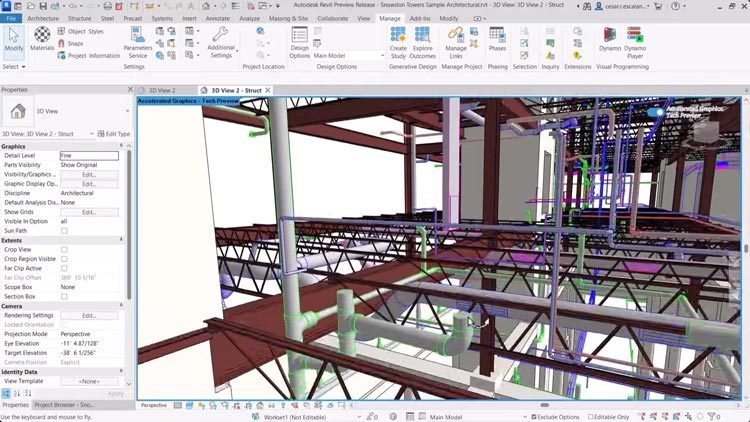Image resolution: width=750 pixels, height=422 pixels.
Task: Toggle Accelerated Graphics Tech Preview switch
Action: pyautogui.click(x=655, y=112)
